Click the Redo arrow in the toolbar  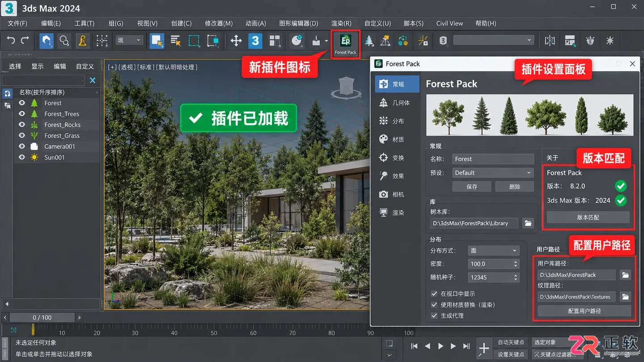[x=25, y=41]
